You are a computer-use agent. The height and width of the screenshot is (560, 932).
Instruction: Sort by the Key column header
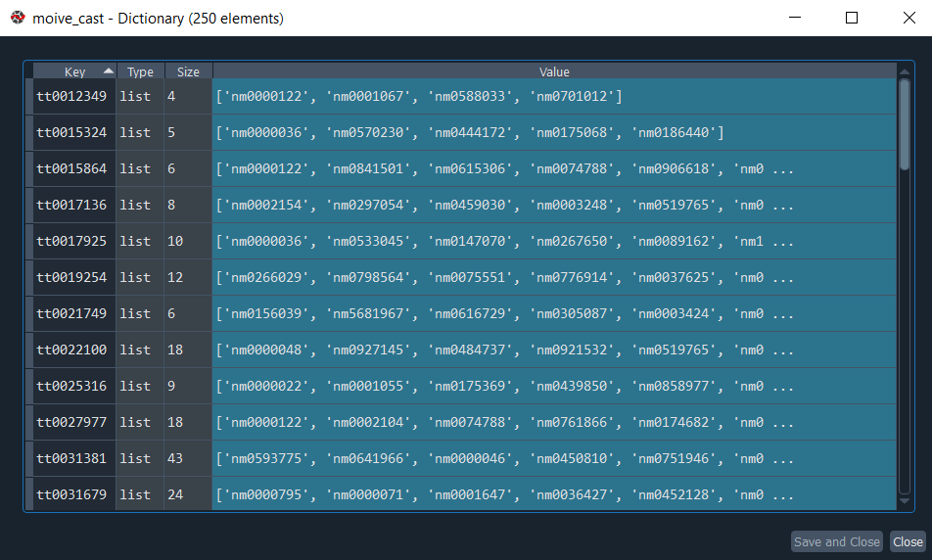point(74,71)
